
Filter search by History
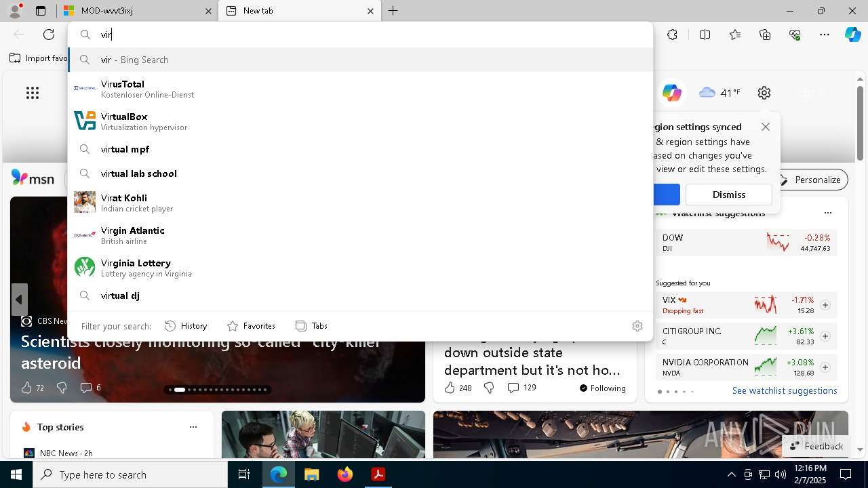click(x=186, y=326)
